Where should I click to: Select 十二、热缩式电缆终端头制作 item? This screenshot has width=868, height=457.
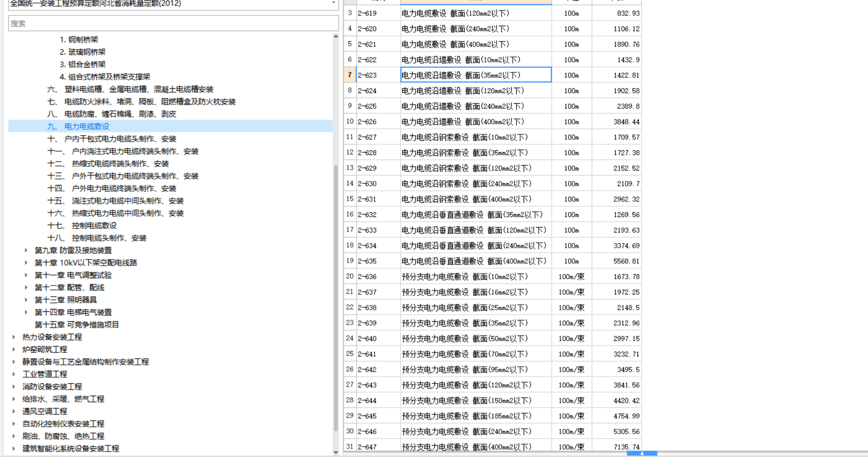108,164
